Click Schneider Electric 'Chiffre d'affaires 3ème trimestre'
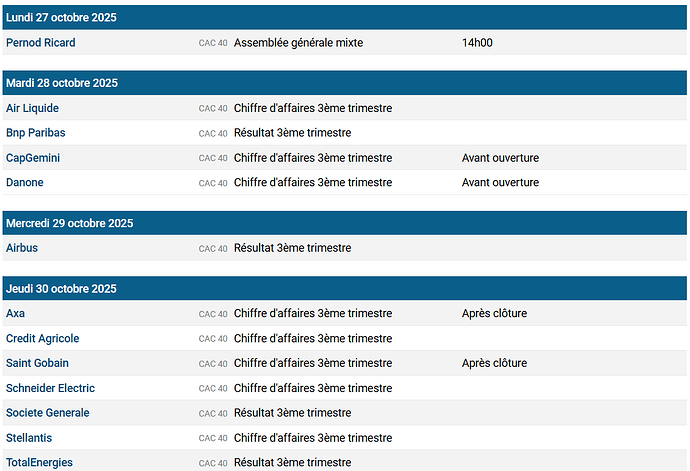Viewport: 690px width, 471px height. (313, 388)
